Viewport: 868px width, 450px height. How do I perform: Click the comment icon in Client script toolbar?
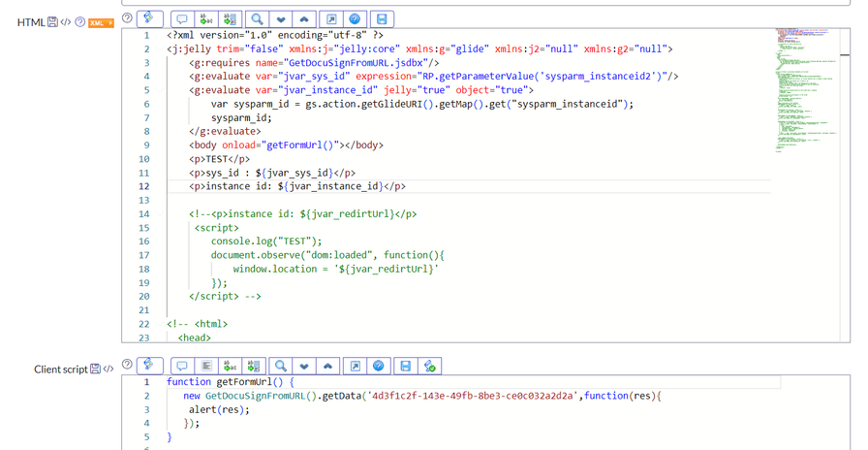click(x=182, y=366)
